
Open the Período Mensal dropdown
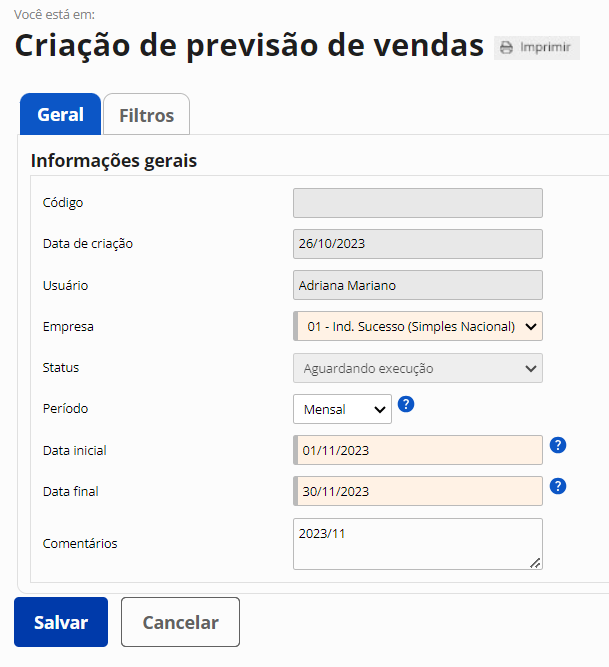pyautogui.click(x=342, y=409)
